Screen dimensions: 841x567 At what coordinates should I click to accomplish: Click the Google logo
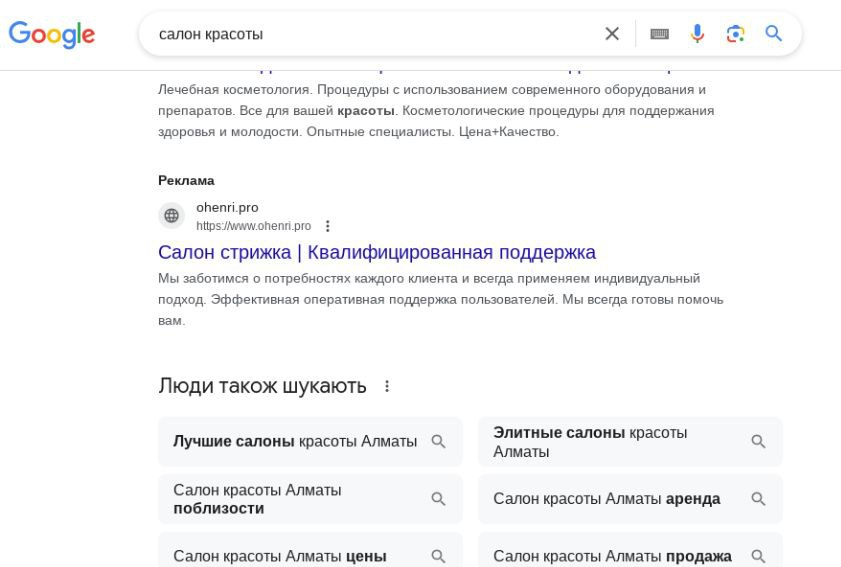52,34
